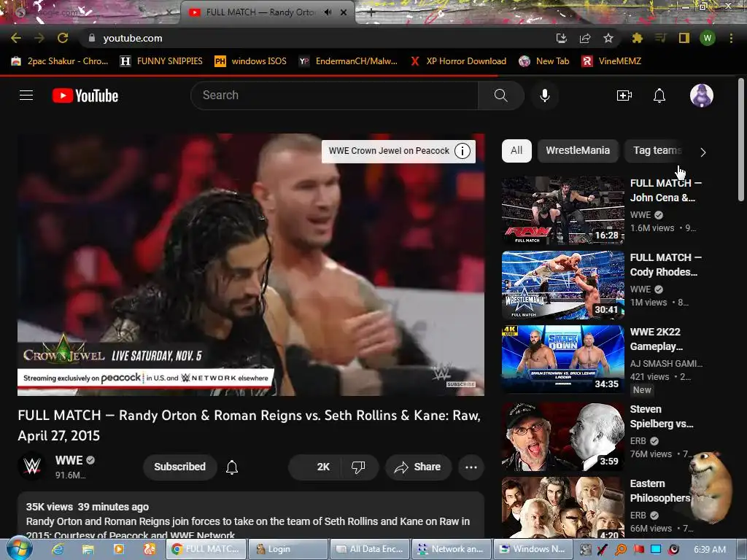
Task: Open the YouTube hamburger guide menu
Action: 26,96
